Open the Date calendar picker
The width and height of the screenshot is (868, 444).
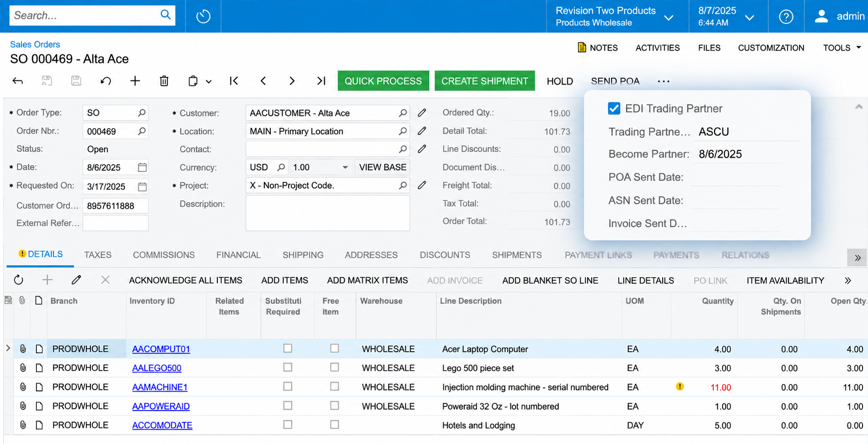142,167
